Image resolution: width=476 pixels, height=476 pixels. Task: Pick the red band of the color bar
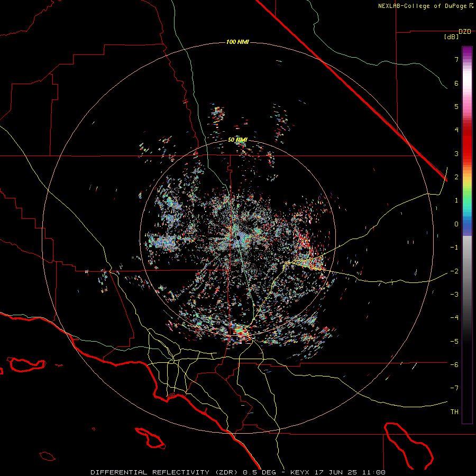467,143
